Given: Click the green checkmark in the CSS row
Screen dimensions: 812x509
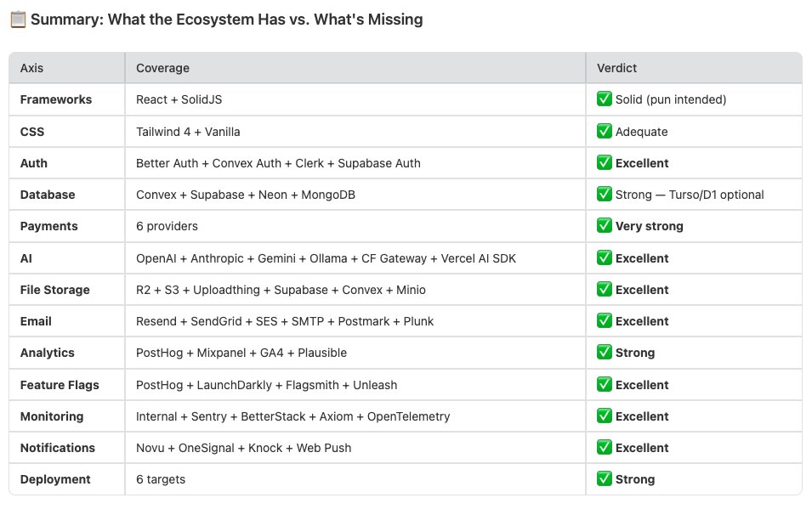Looking at the screenshot, I should pyautogui.click(x=605, y=131).
